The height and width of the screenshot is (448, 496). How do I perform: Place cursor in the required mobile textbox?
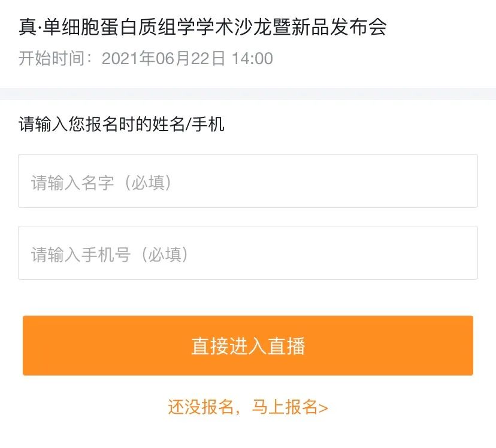[248, 253]
